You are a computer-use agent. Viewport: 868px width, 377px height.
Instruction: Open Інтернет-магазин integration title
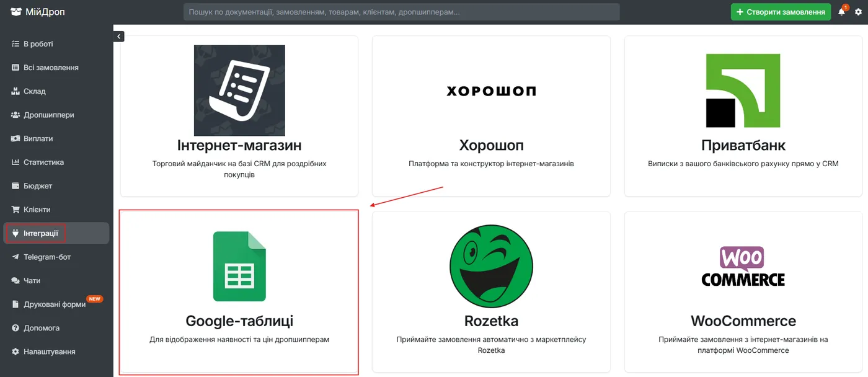239,145
